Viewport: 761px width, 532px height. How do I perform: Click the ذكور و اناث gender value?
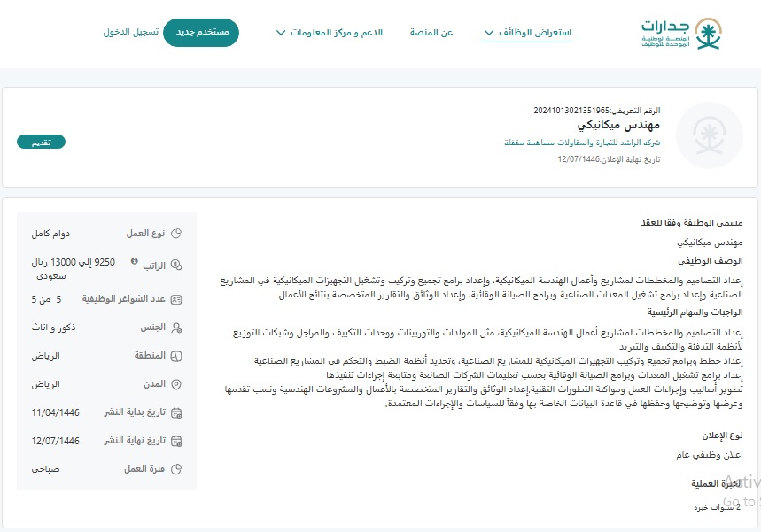(x=53, y=328)
